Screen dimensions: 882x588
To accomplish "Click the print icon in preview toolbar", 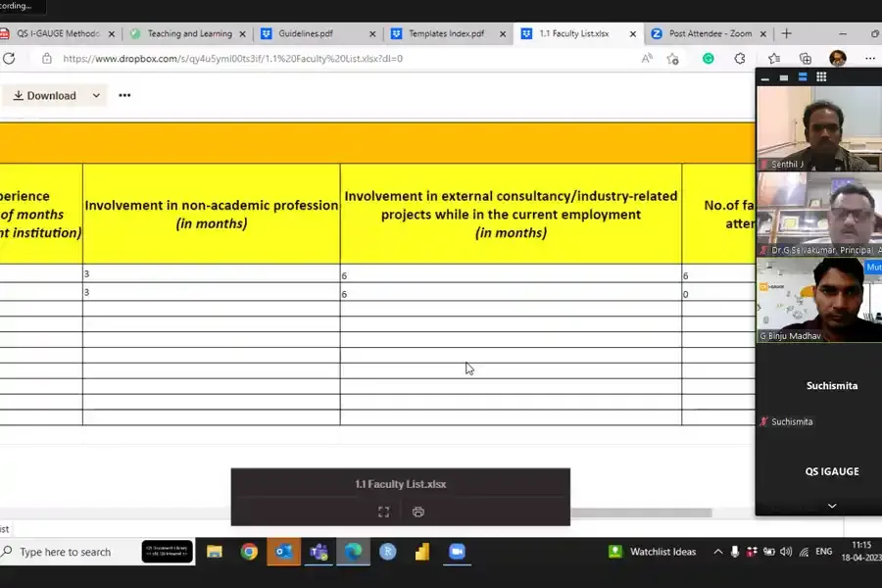I will pyautogui.click(x=418, y=512).
